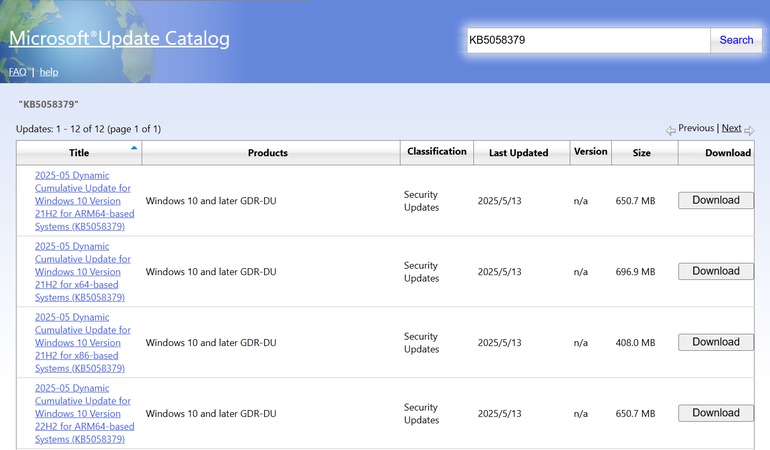The height and width of the screenshot is (450, 770).
Task: Download 21H2 ARM64 cumulative update
Action: (x=715, y=200)
